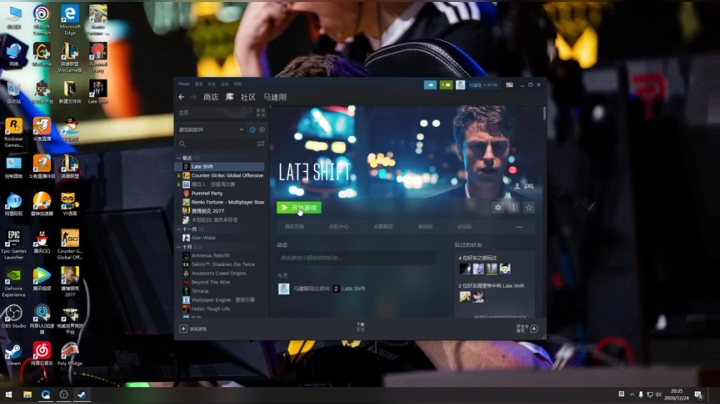Click the add game plus button
Screen dimensions: 720x404
183,329
